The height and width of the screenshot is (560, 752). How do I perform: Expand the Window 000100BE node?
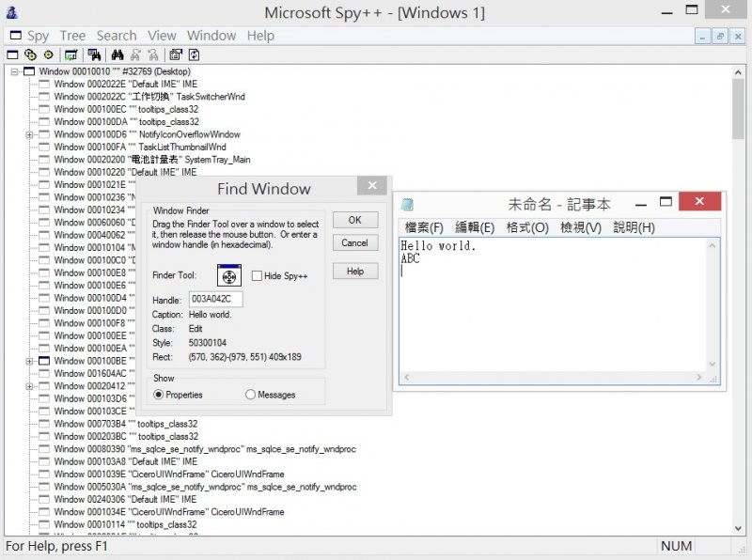29,361
